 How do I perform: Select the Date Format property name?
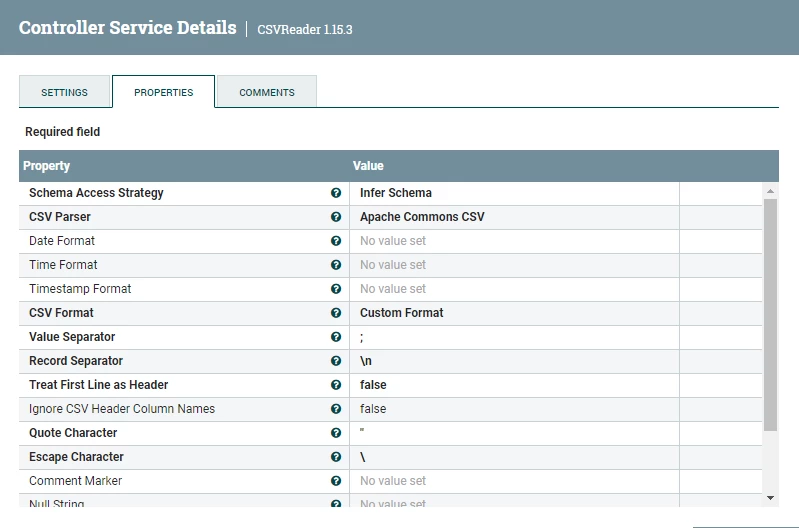tap(62, 241)
